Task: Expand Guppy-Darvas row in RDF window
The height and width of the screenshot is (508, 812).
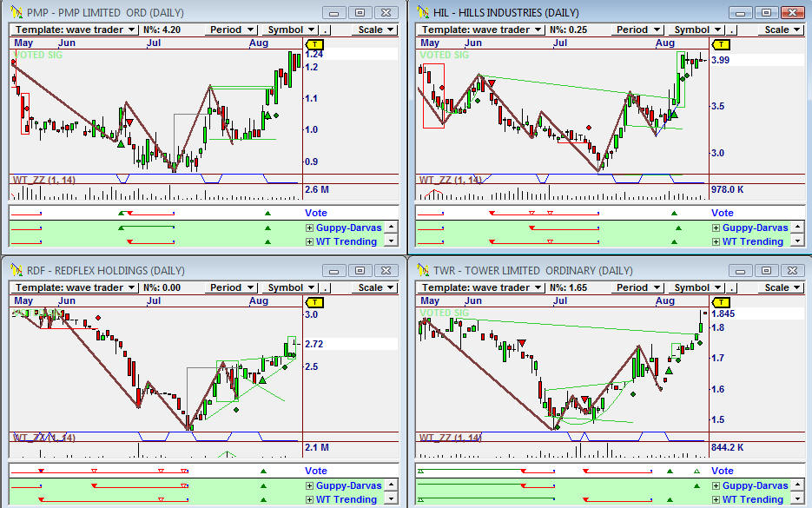Action: [309, 485]
